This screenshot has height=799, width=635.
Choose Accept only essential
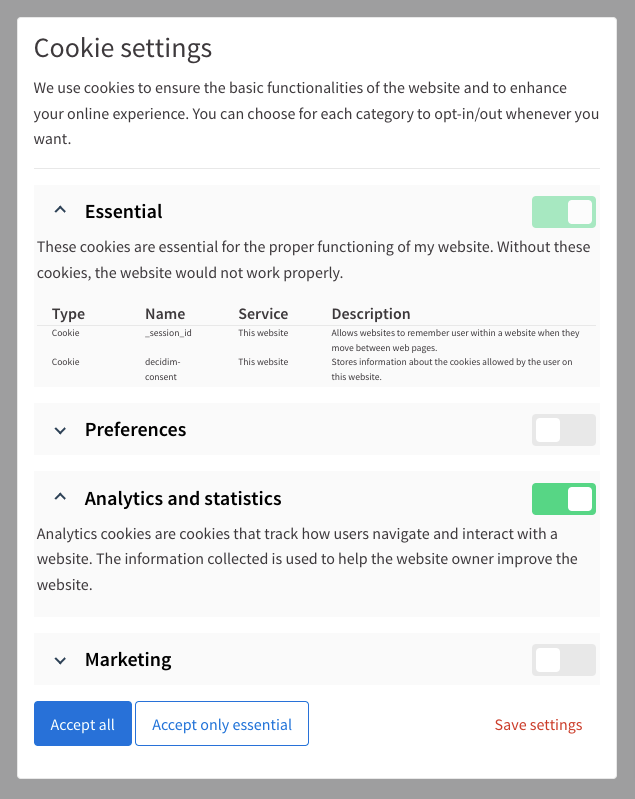222,724
